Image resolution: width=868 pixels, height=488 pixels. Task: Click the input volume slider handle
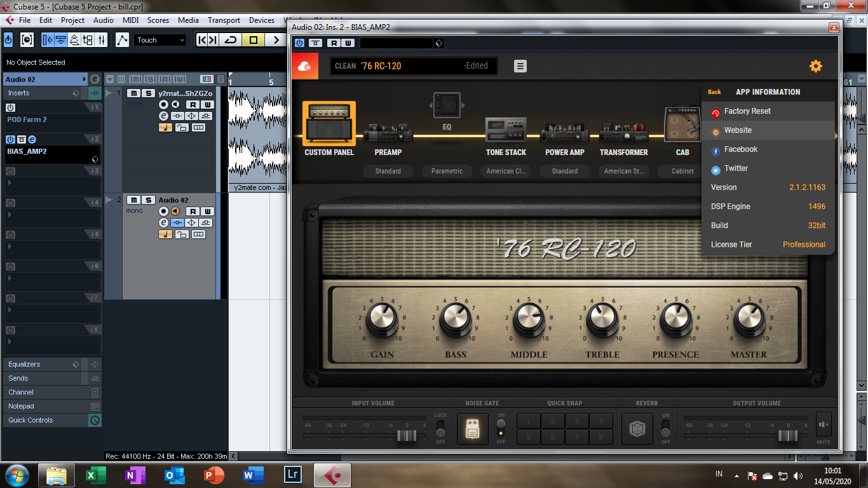tap(406, 435)
